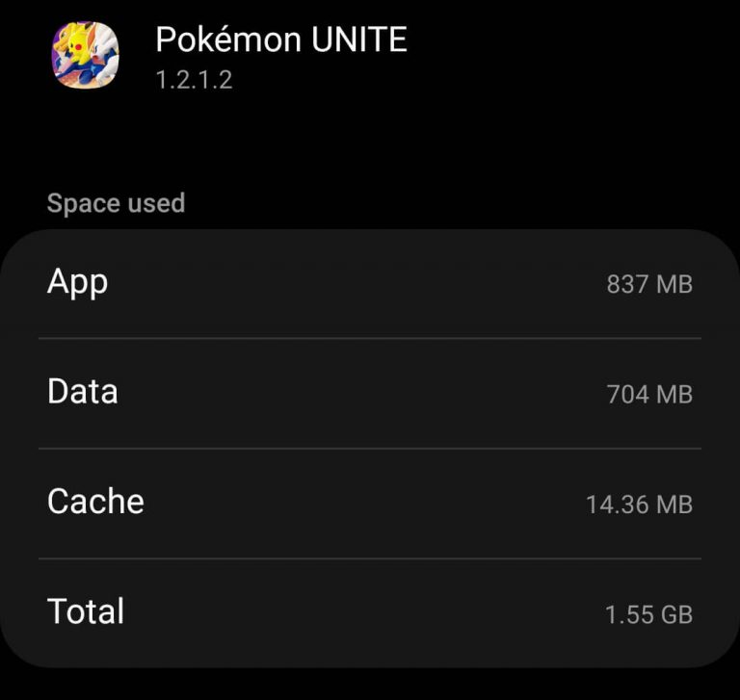Click the GB unit in the Total row

[674, 614]
